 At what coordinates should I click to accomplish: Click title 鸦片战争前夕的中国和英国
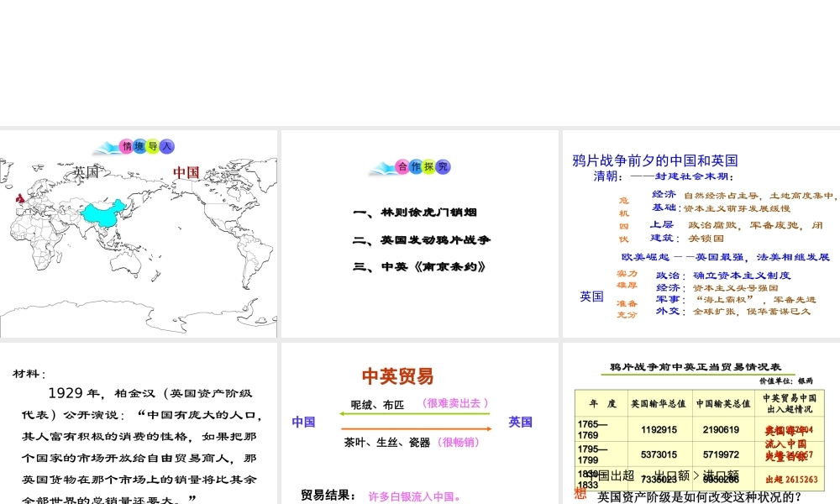point(655,160)
